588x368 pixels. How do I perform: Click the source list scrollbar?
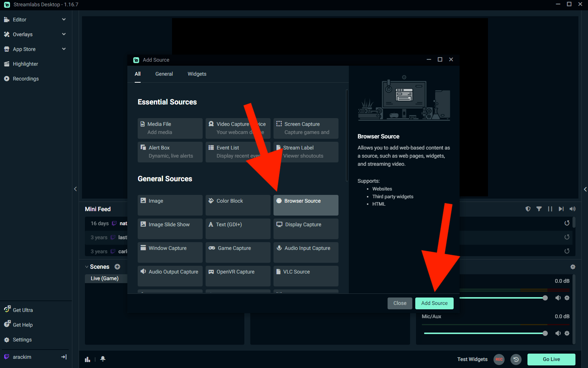click(x=347, y=135)
